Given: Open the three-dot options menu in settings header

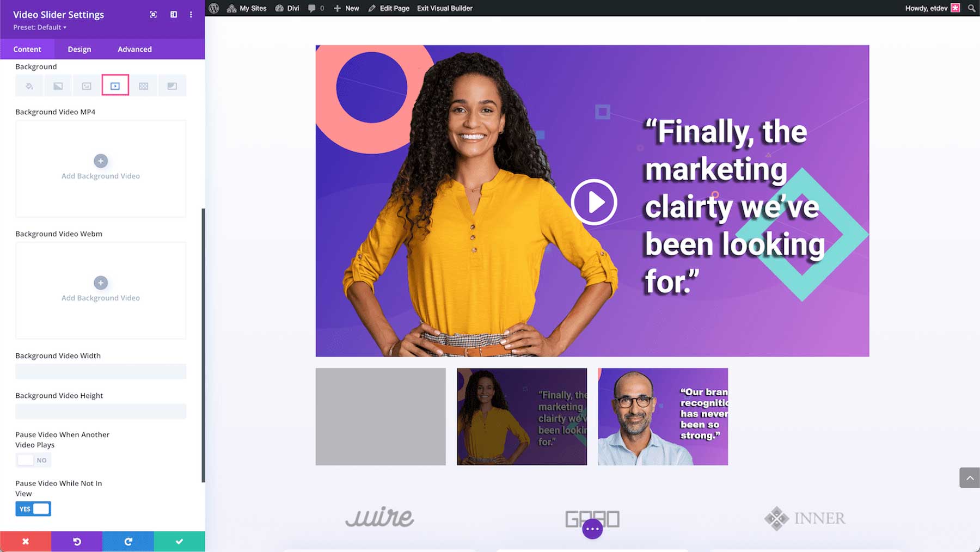Looking at the screenshot, I should pyautogui.click(x=191, y=15).
